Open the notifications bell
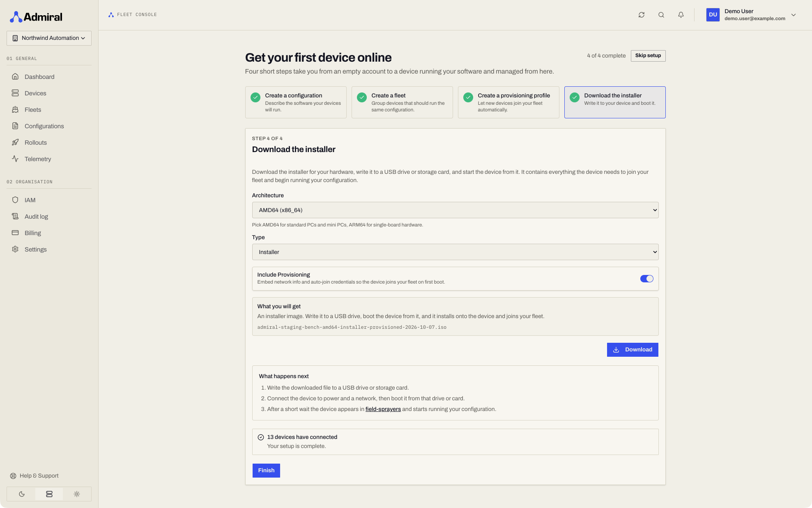Viewport: 812px width, 508px height. coord(681,15)
